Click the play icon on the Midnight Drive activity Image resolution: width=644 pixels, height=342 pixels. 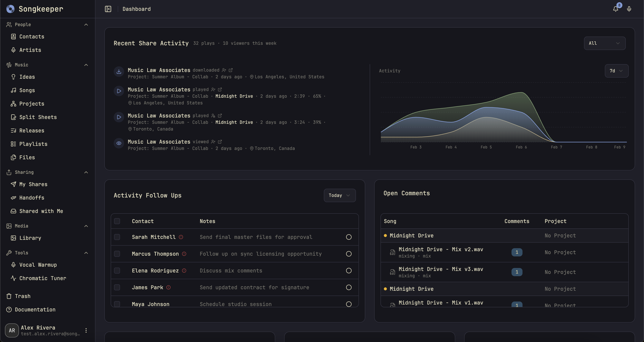click(x=119, y=91)
